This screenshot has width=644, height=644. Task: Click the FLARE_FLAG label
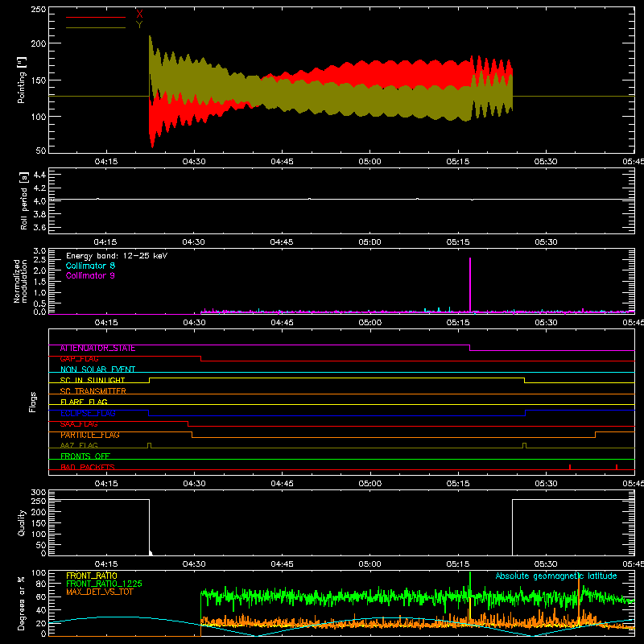click(84, 402)
